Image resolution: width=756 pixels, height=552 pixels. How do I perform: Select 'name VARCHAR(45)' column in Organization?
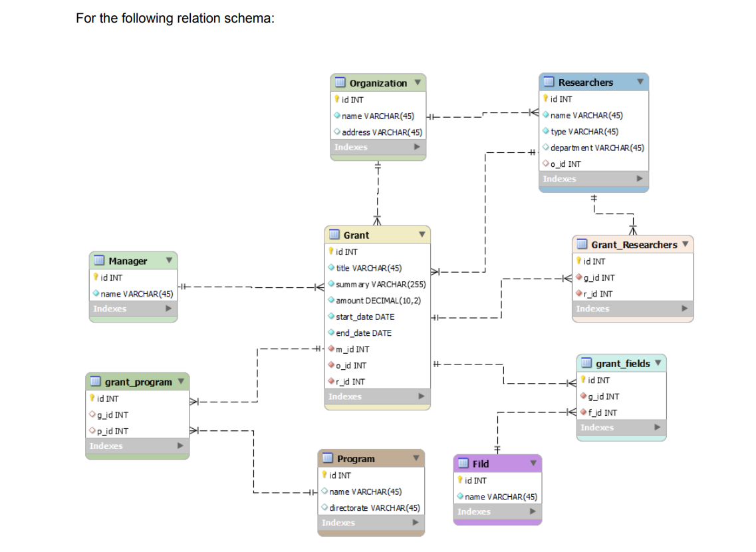pyautogui.click(x=378, y=116)
